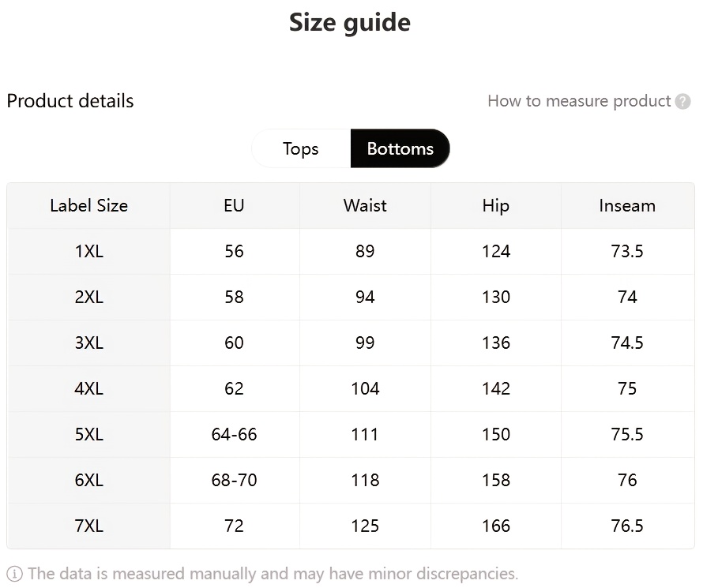Select the 2XL size row label

[88, 297]
